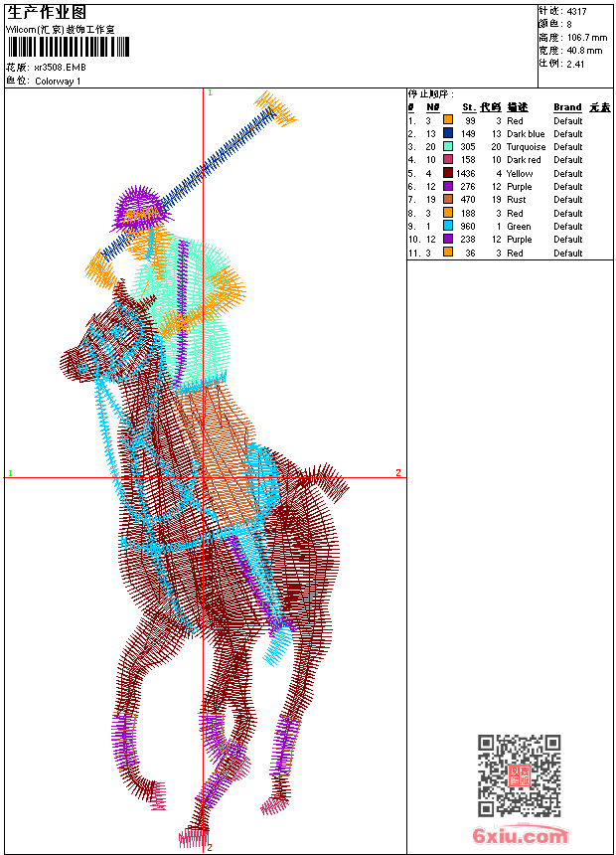Pick the turquoise swatch in row 3

448,146
